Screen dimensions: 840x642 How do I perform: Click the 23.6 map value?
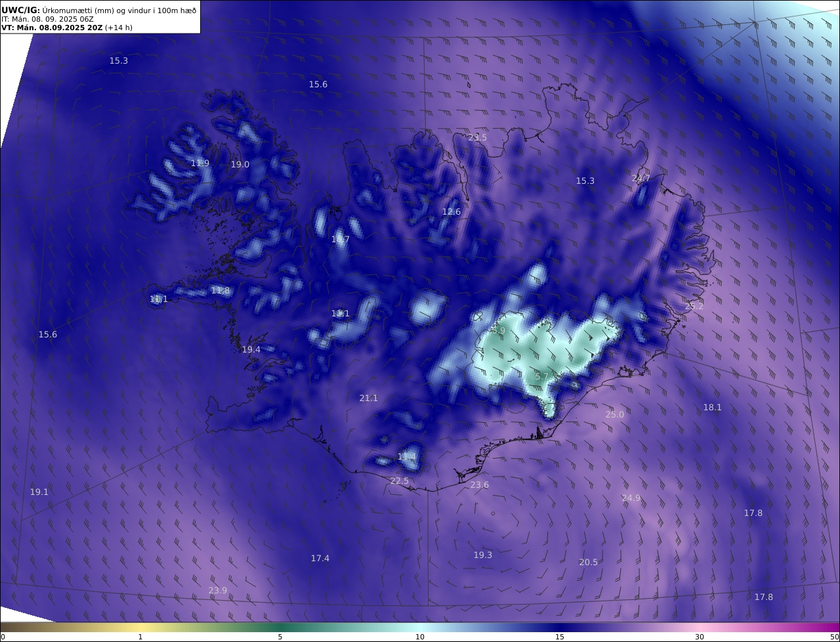480,485
